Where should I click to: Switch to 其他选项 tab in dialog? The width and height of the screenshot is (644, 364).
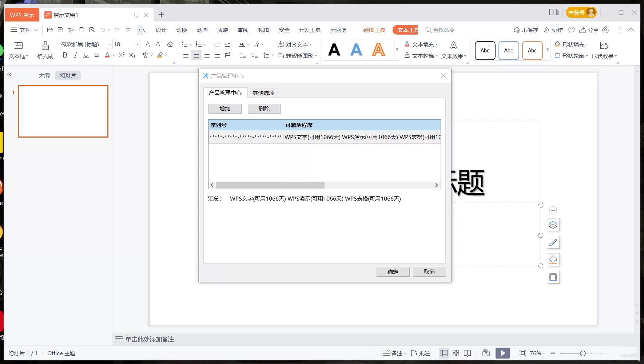(263, 93)
